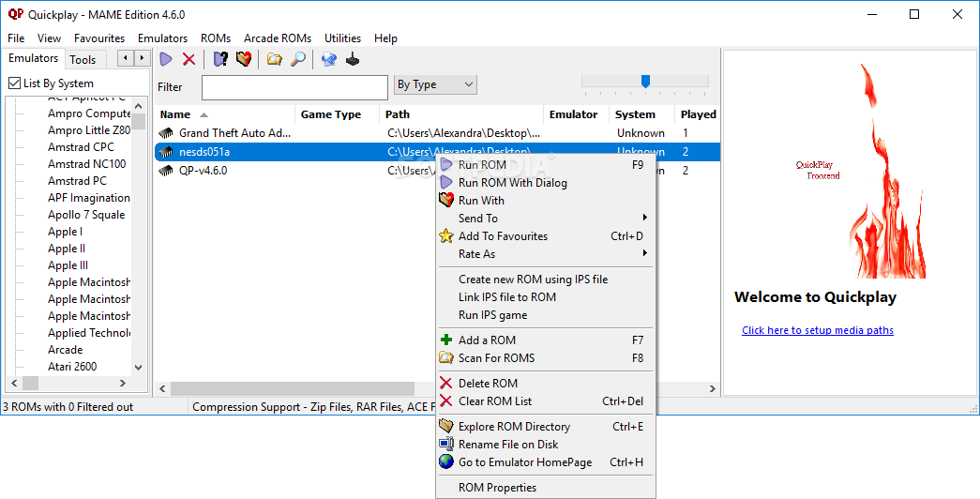The image size is (980, 499).
Task: Click the Played column header
Action: coord(698,114)
